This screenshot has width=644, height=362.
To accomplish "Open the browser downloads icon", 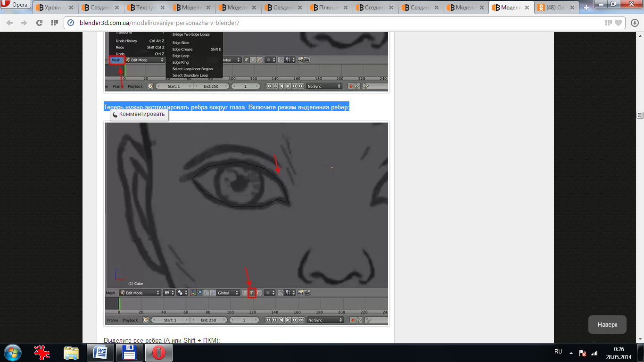I will [x=635, y=23].
